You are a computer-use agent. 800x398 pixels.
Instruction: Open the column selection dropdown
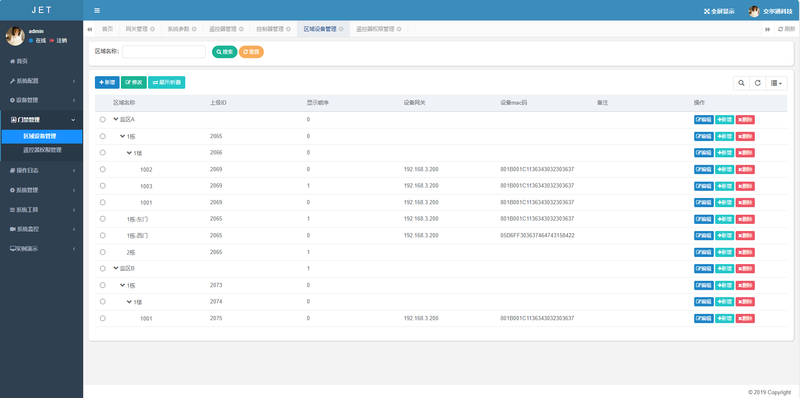tap(777, 83)
